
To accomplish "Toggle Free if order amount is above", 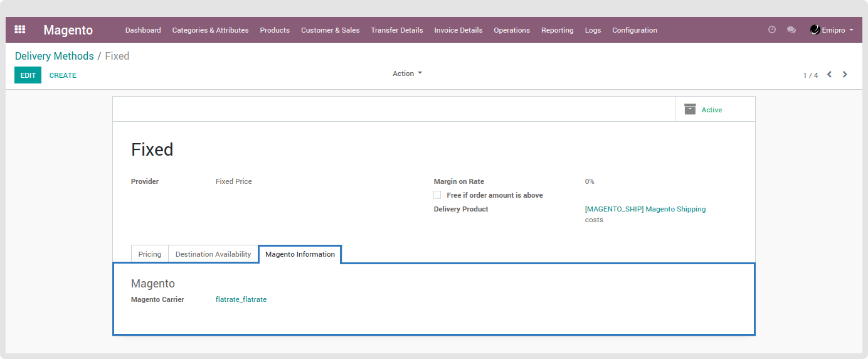I will point(437,195).
